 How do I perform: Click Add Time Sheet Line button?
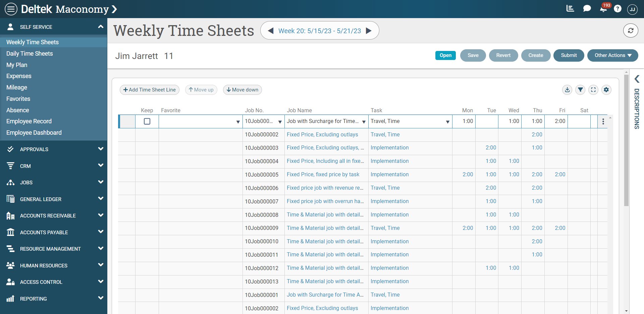[x=150, y=90]
